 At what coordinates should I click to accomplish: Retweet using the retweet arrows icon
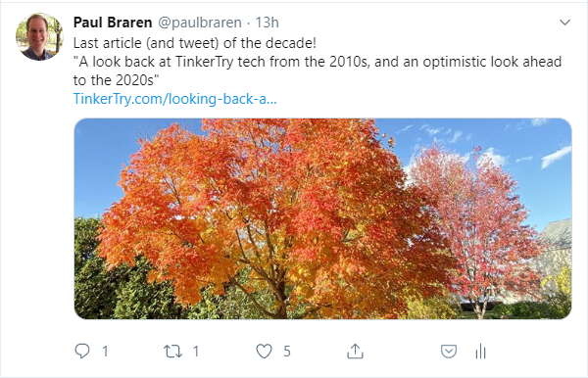(x=172, y=352)
